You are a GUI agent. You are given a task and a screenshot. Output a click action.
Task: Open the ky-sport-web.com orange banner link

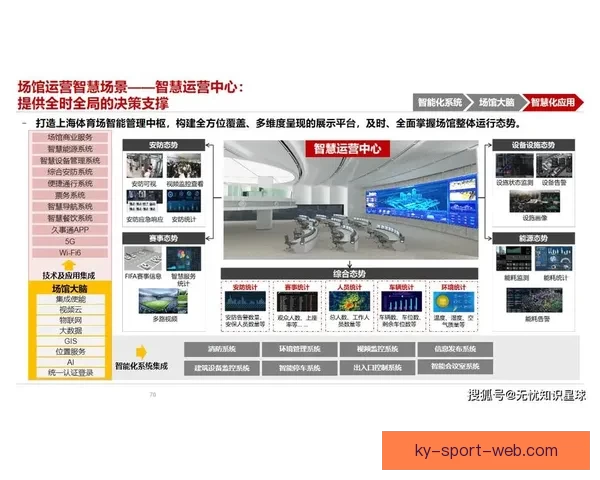486,451
